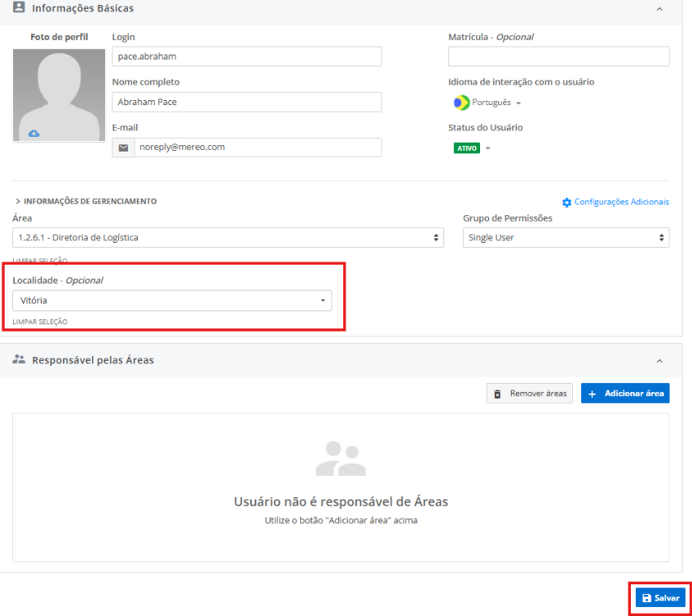Click the trash icon in Remover áreas
This screenshot has height=616, width=692.
pos(498,394)
